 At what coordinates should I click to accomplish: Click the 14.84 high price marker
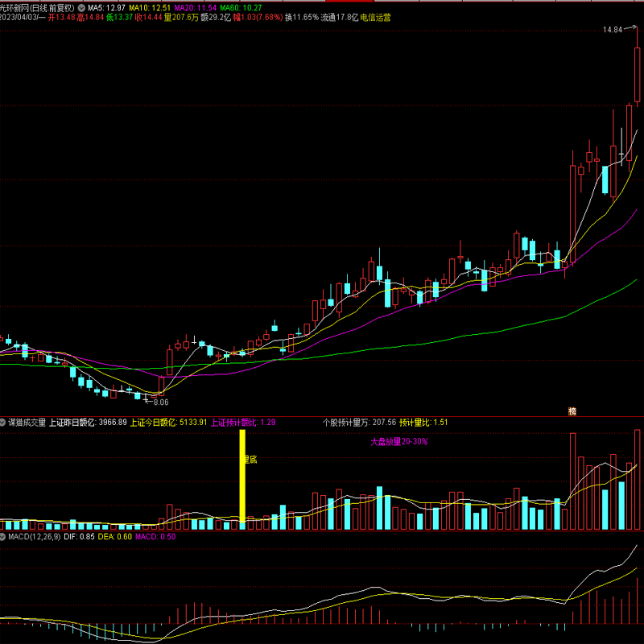coord(613,30)
